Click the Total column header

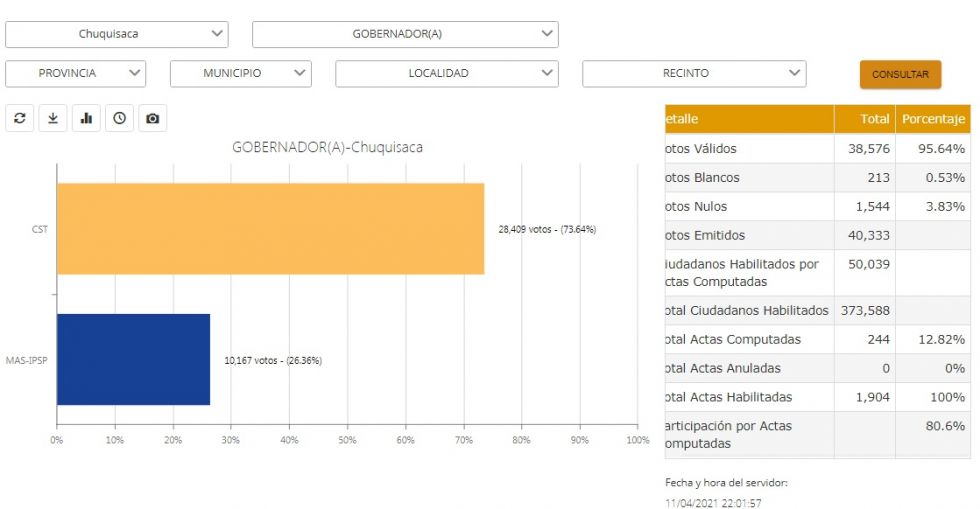point(864,119)
